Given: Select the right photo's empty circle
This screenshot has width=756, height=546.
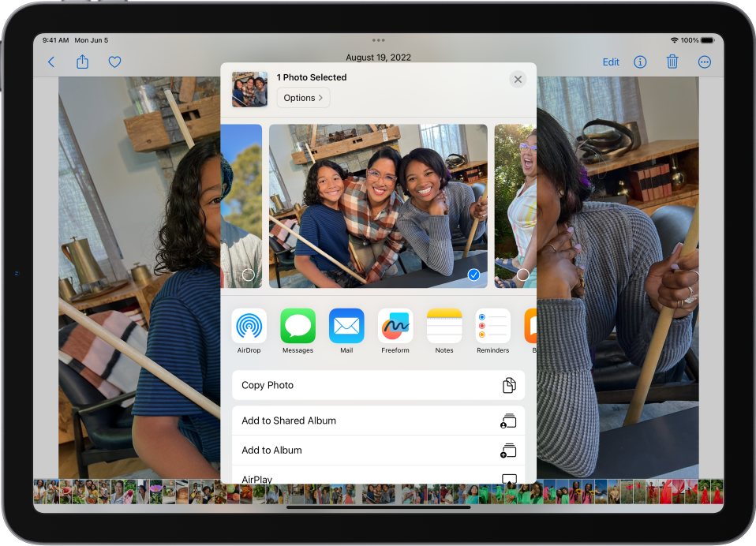Looking at the screenshot, I should [x=522, y=275].
